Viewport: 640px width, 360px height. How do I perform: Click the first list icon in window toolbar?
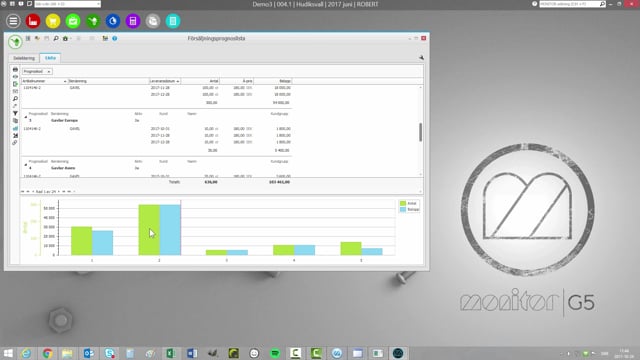point(28,38)
